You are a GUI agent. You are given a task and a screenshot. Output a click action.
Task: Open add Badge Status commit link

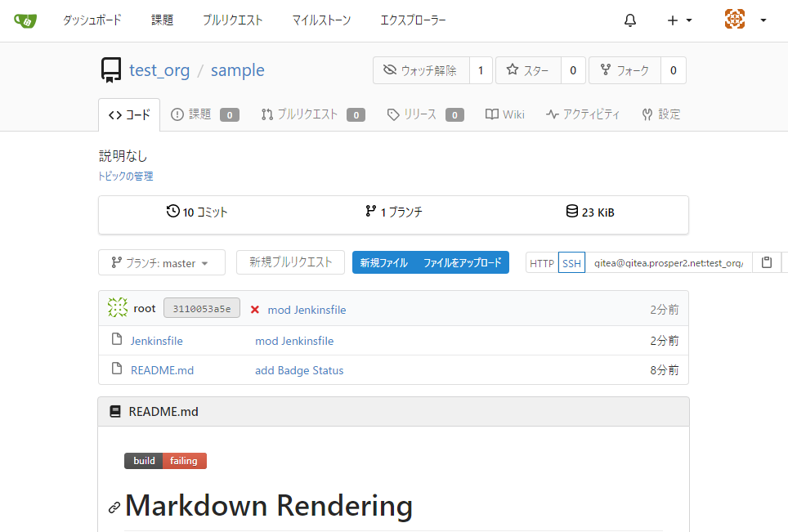pos(299,370)
